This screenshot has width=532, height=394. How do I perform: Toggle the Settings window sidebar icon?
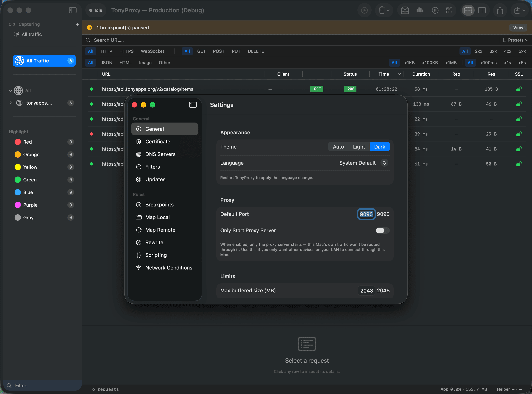(x=193, y=105)
